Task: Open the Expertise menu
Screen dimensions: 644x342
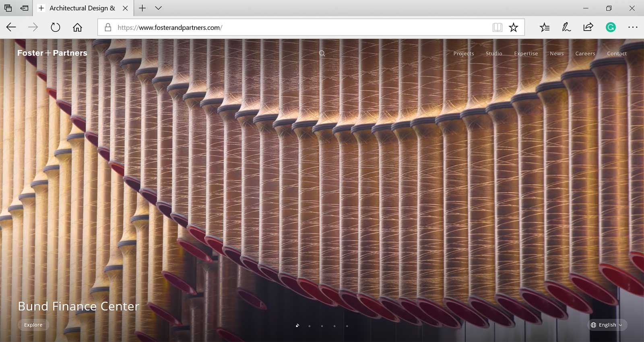Action: 526,54
